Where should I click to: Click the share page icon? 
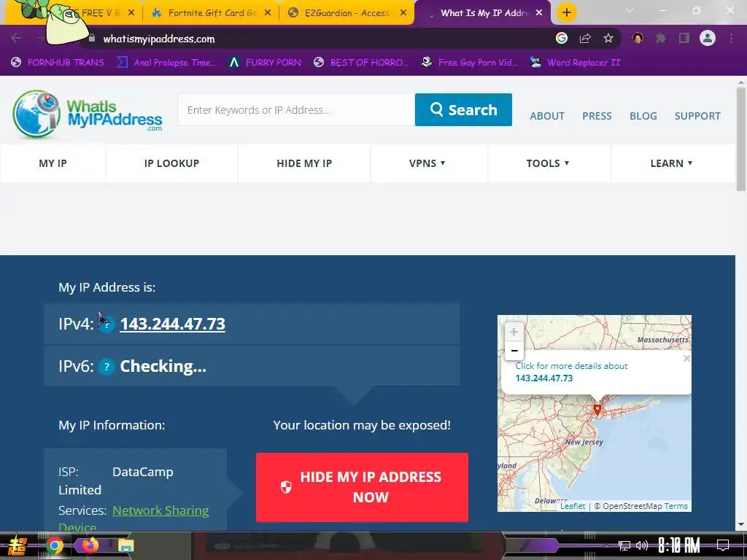pos(585,38)
